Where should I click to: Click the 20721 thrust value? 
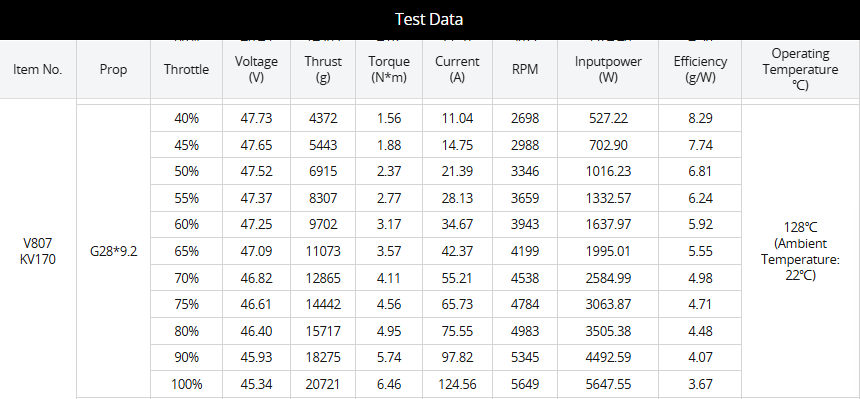(323, 384)
